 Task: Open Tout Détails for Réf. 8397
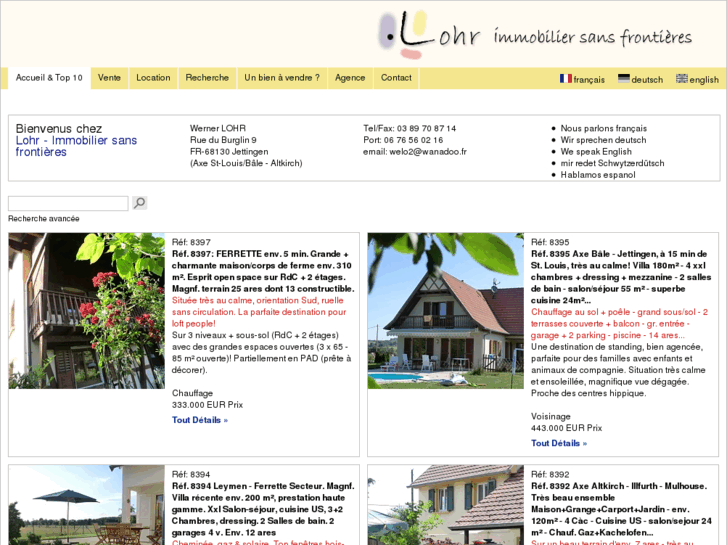pos(200,420)
